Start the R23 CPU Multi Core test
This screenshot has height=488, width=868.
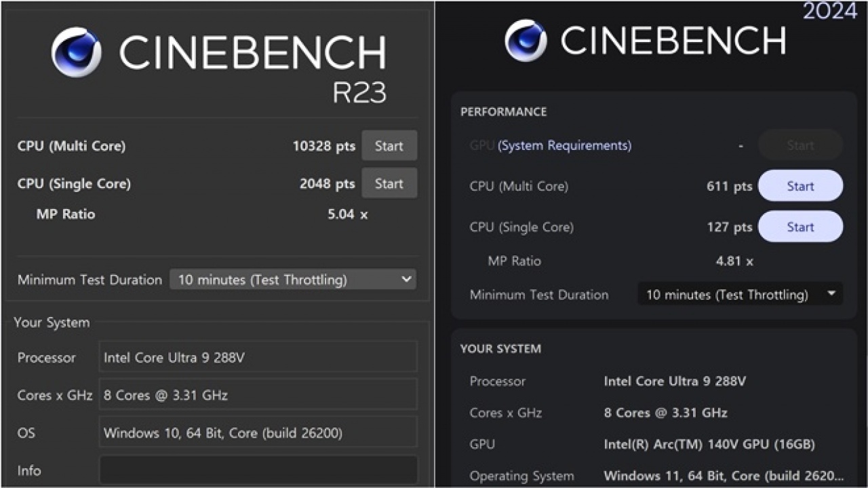tap(389, 146)
